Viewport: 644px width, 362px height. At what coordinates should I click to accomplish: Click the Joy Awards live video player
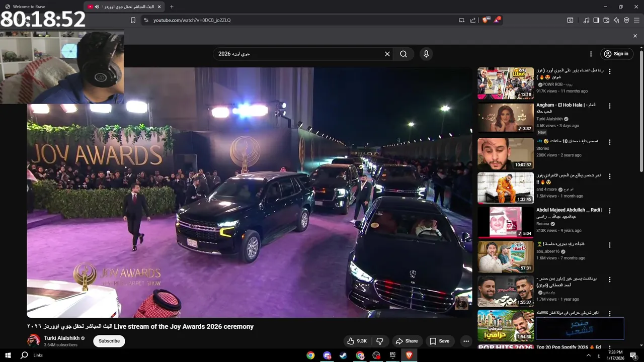tap(250, 192)
